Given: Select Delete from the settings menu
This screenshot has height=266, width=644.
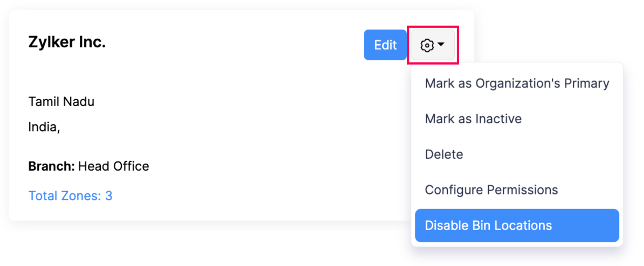Looking at the screenshot, I should tap(444, 155).
